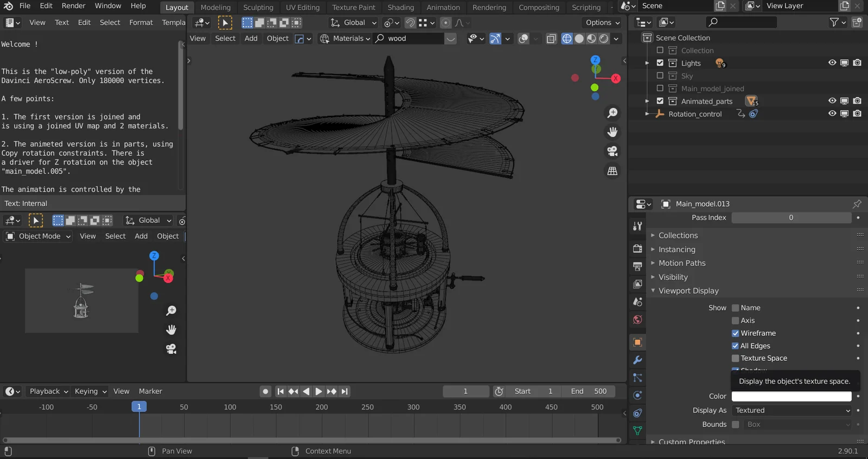The height and width of the screenshot is (459, 868).
Task: Click the outliner filter funnel icon
Action: point(834,22)
